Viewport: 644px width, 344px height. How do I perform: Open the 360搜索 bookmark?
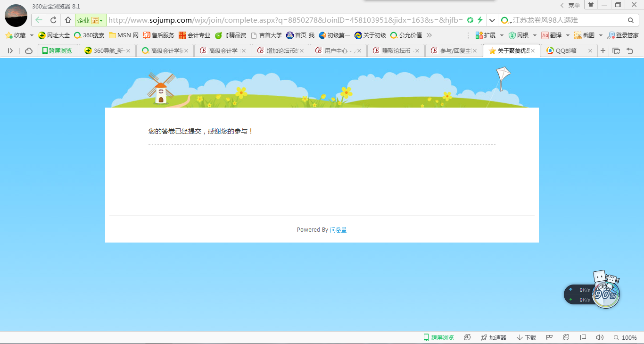(x=89, y=35)
